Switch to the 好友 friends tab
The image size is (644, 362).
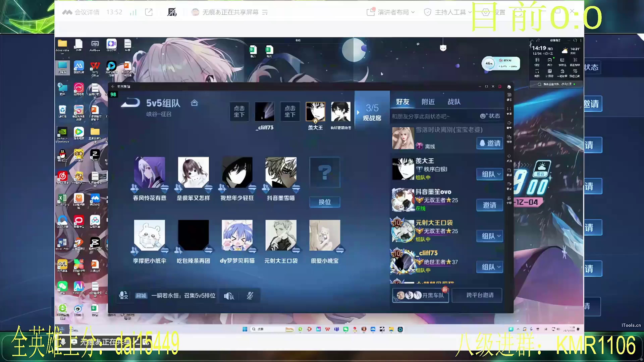403,102
